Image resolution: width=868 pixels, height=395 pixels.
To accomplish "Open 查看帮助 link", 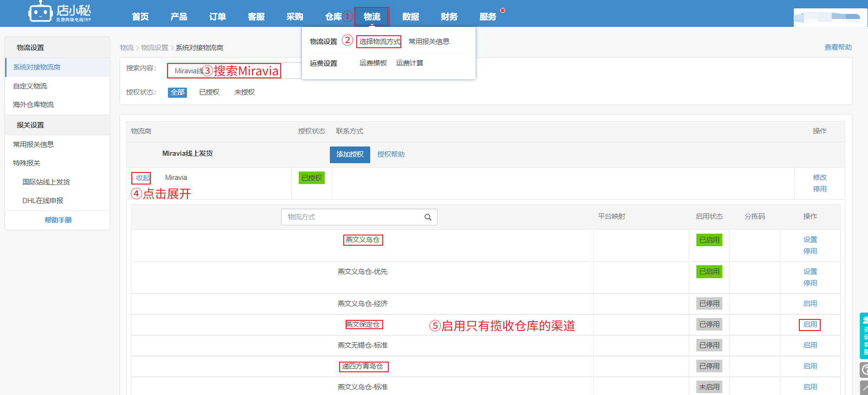I will [838, 47].
